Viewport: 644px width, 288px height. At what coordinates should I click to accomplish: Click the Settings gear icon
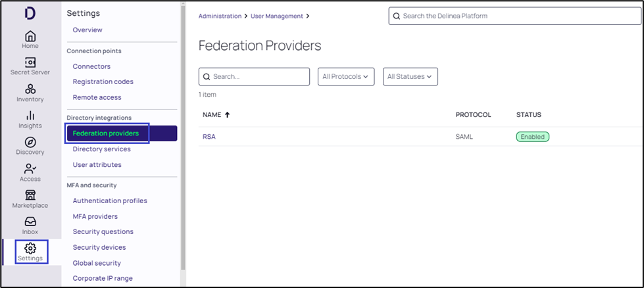(30, 249)
